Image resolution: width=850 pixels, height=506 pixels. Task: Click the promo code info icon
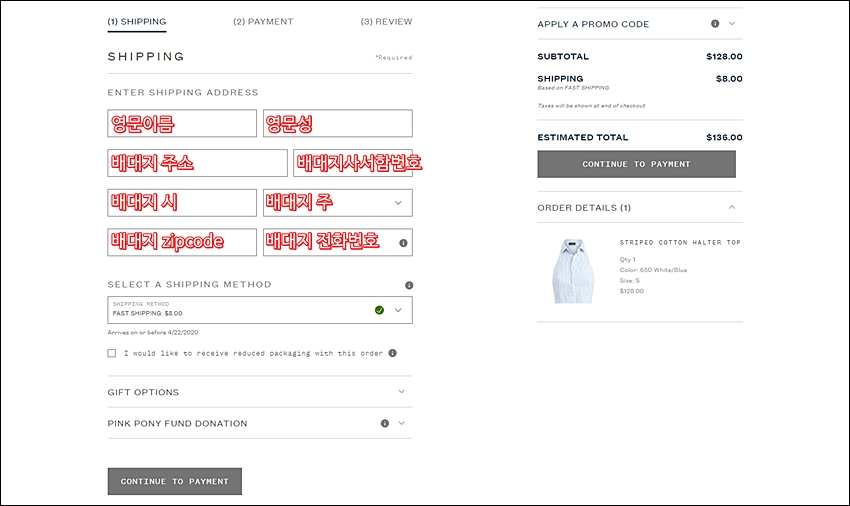coord(715,23)
